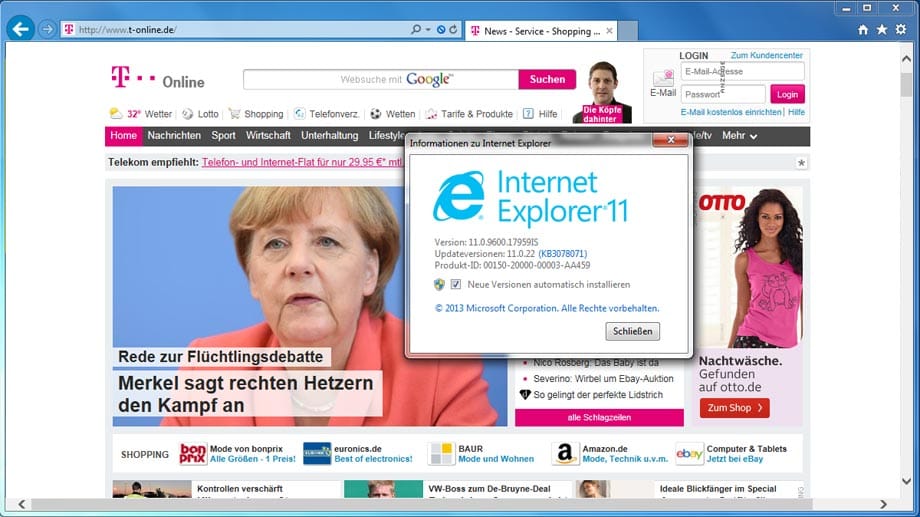Click the alle Schlagzeilen button

[x=599, y=417]
